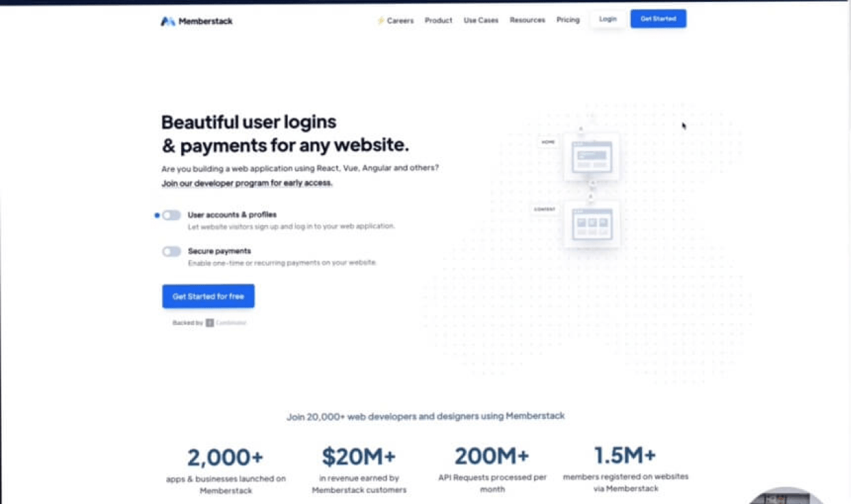Open the Product menu
Viewport: 851px width, 504px height.
point(438,20)
